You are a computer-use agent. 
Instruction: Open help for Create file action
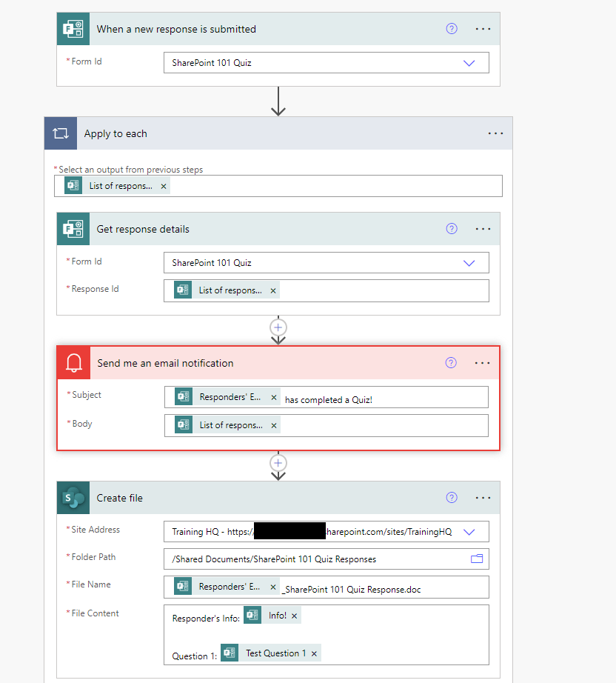452,498
